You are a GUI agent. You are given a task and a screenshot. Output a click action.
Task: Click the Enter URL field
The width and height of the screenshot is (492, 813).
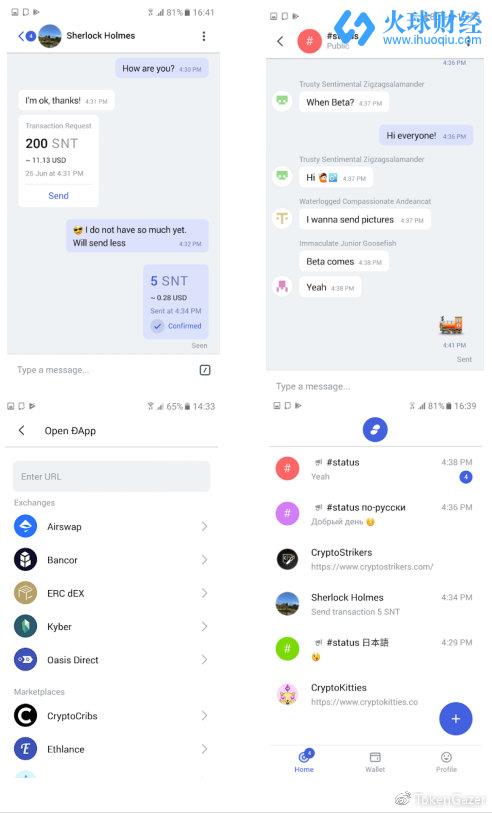(x=111, y=476)
